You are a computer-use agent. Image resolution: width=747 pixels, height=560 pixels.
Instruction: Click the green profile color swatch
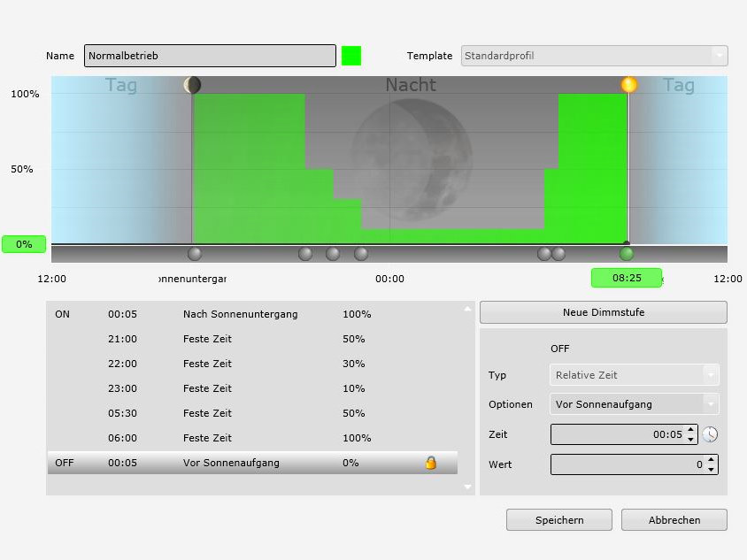tap(351, 56)
